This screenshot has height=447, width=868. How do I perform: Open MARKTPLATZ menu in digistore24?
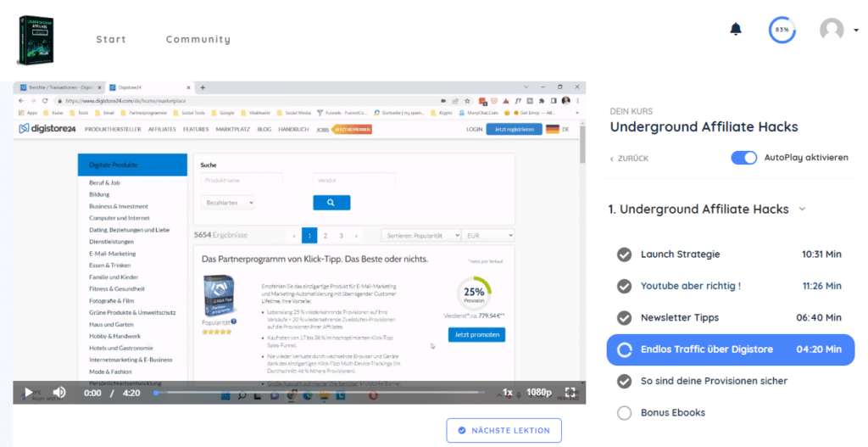point(232,129)
